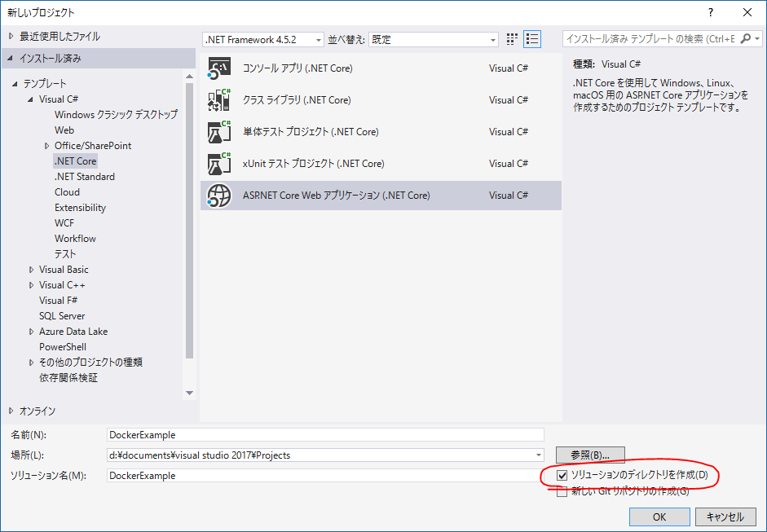Viewport: 767px width, 532px height.
Task: Select the Console App (.NET Core) template icon
Action: pos(218,68)
